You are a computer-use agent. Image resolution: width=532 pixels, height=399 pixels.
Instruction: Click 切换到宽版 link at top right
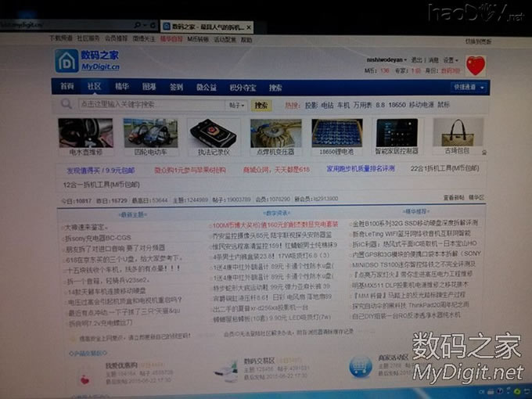pos(478,41)
